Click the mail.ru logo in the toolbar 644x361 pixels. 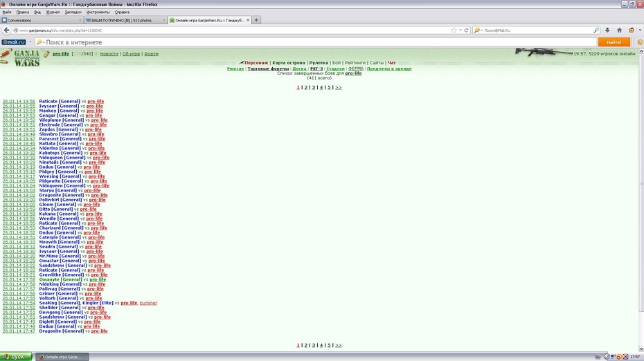click(14, 42)
